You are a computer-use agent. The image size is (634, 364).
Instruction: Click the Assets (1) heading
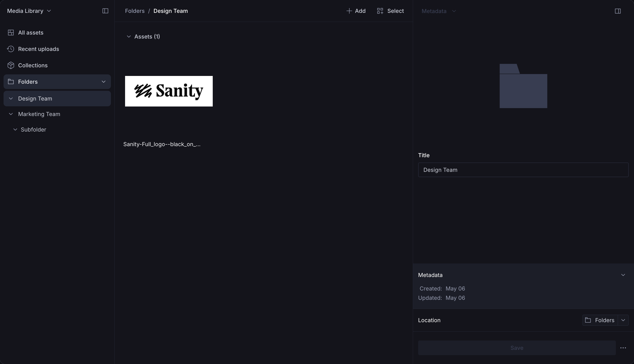pyautogui.click(x=147, y=37)
